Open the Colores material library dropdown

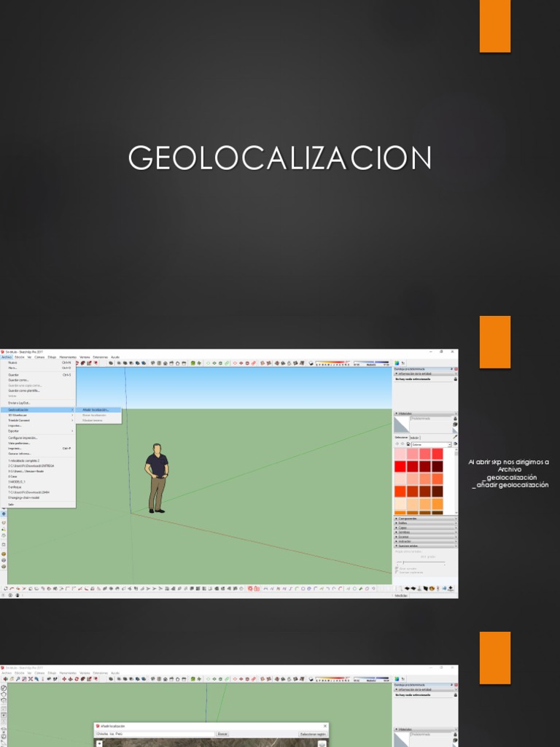(x=431, y=444)
